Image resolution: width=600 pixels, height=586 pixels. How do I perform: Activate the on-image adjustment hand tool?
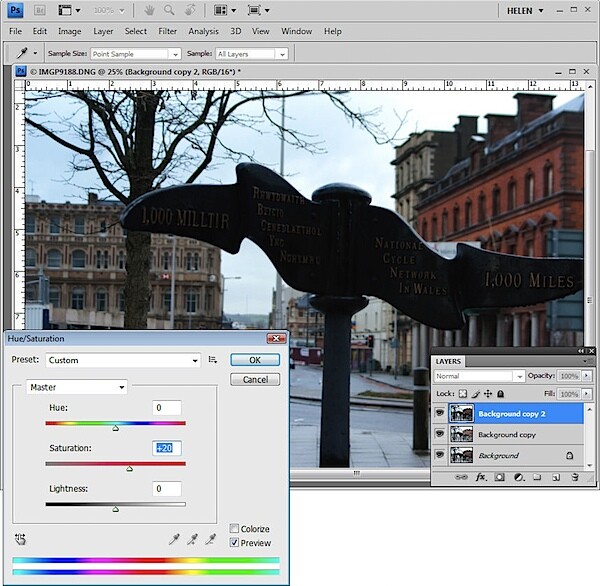pos(20,539)
